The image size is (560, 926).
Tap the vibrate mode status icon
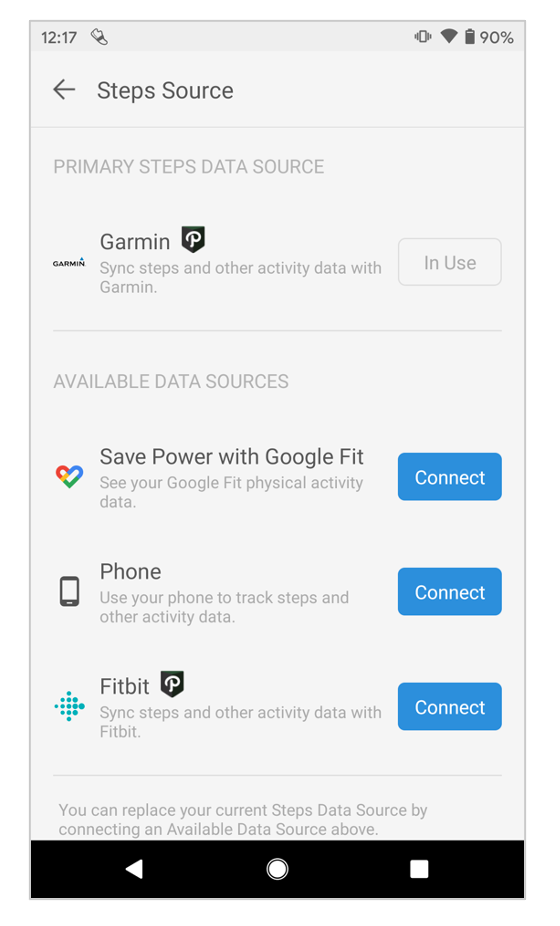(x=423, y=37)
